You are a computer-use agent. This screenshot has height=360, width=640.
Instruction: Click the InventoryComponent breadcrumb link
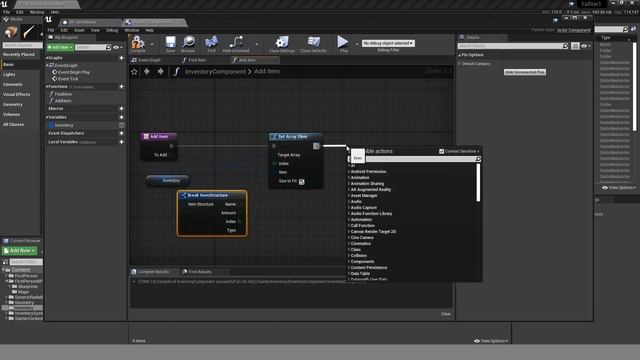point(215,72)
